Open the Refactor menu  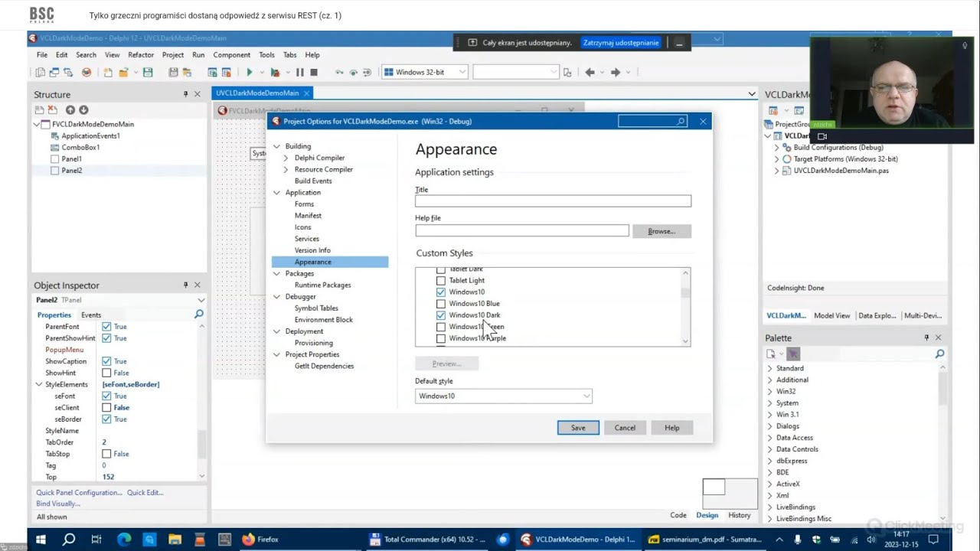point(141,55)
